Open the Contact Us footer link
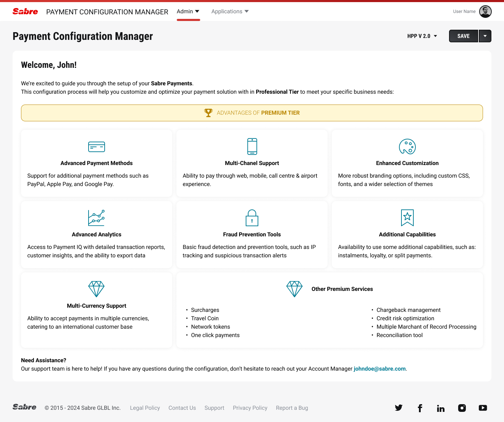504x422 pixels. click(x=182, y=408)
